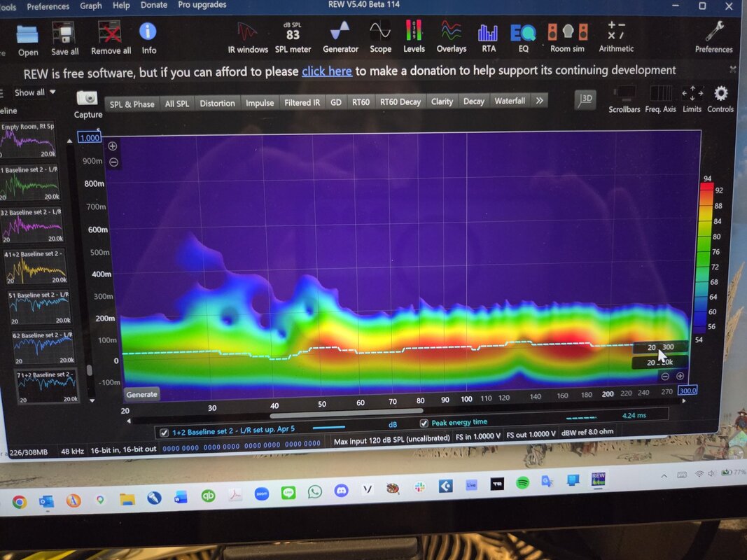The width and height of the screenshot is (747, 560).
Task: Open the Preferences menu
Action: pyautogui.click(x=48, y=7)
